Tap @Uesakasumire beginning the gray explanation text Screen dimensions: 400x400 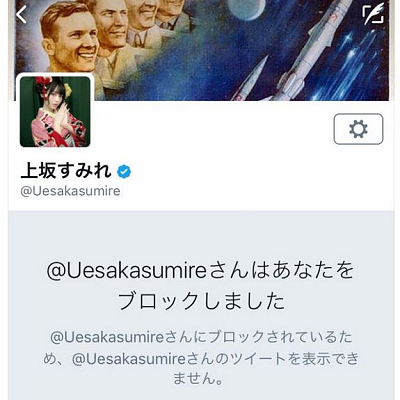[x=107, y=337]
